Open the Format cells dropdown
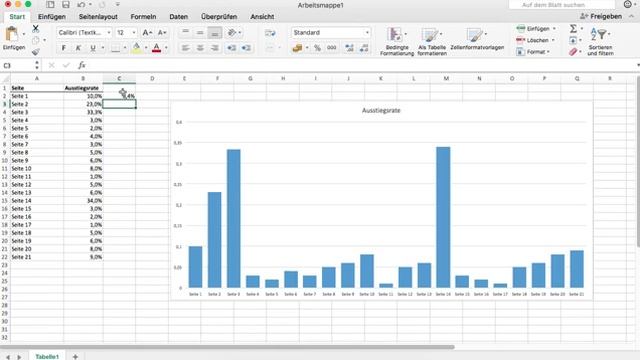640x360 pixels. [x=533, y=52]
